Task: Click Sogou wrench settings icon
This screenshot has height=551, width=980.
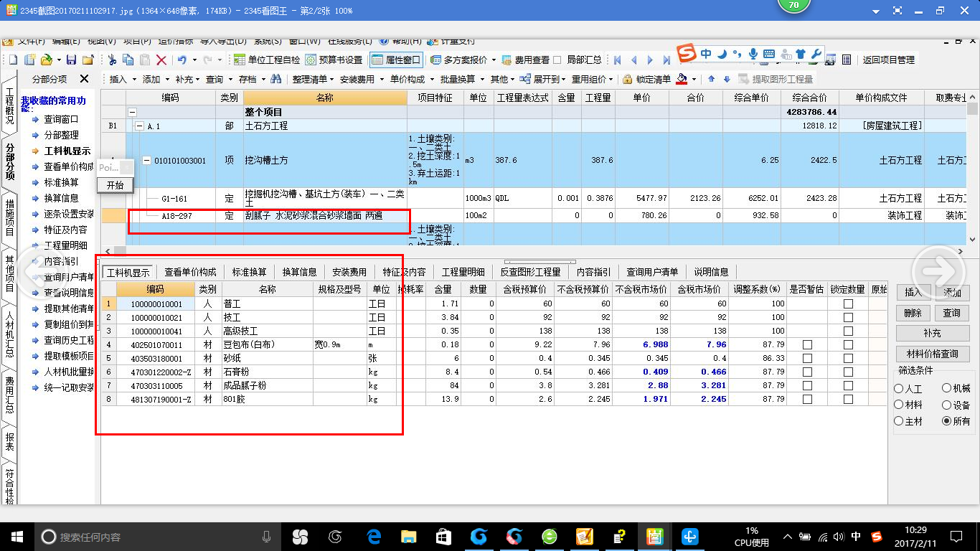Action: [x=816, y=54]
